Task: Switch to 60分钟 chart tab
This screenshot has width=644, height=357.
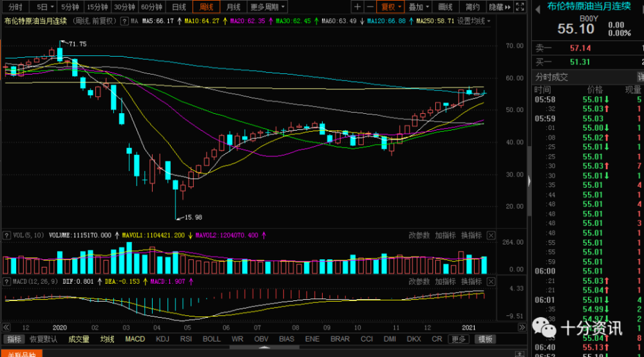Action: (151, 7)
